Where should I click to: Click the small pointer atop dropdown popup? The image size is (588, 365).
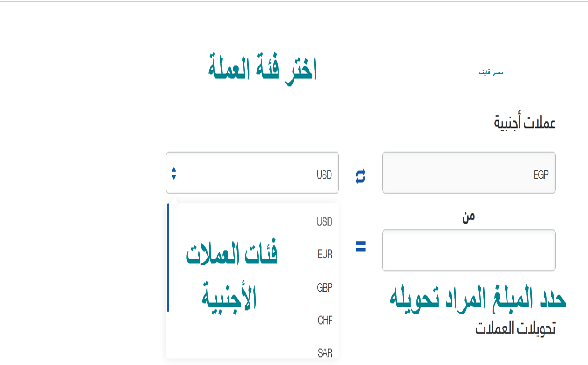[x=174, y=201]
